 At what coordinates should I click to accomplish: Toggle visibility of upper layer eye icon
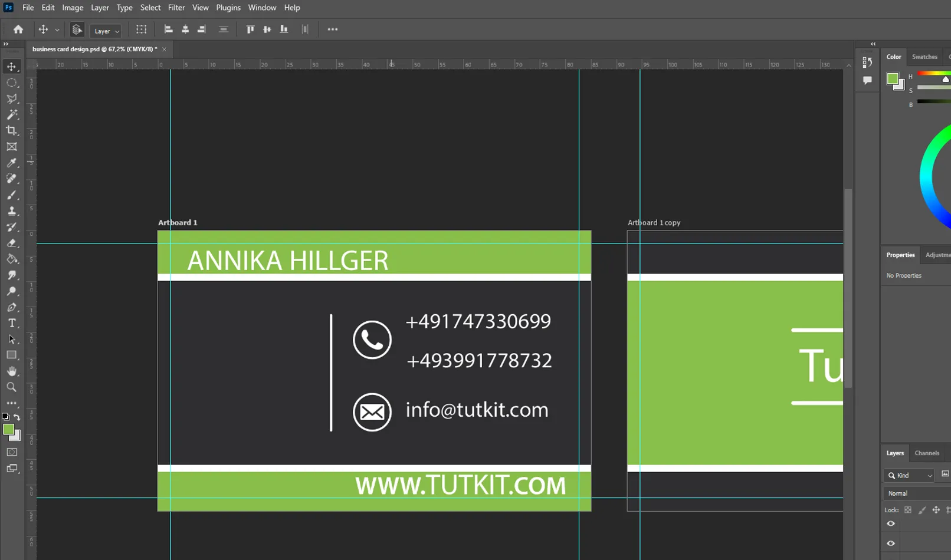pos(891,523)
